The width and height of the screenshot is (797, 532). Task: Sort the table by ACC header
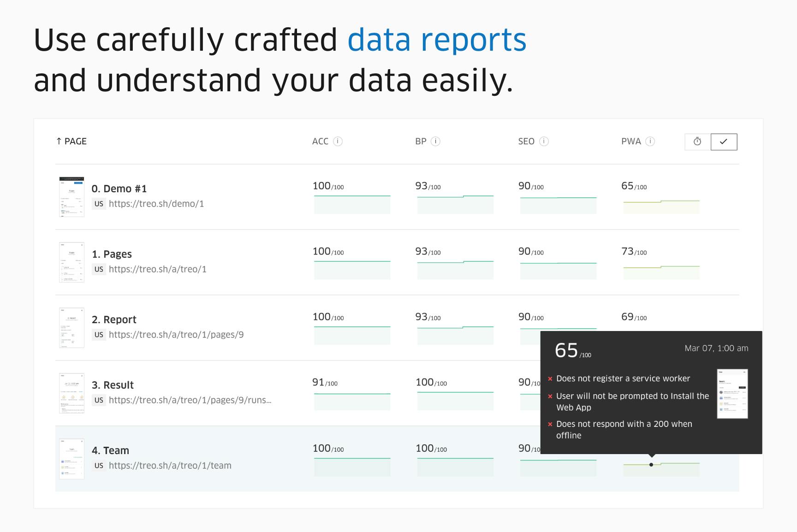point(320,142)
